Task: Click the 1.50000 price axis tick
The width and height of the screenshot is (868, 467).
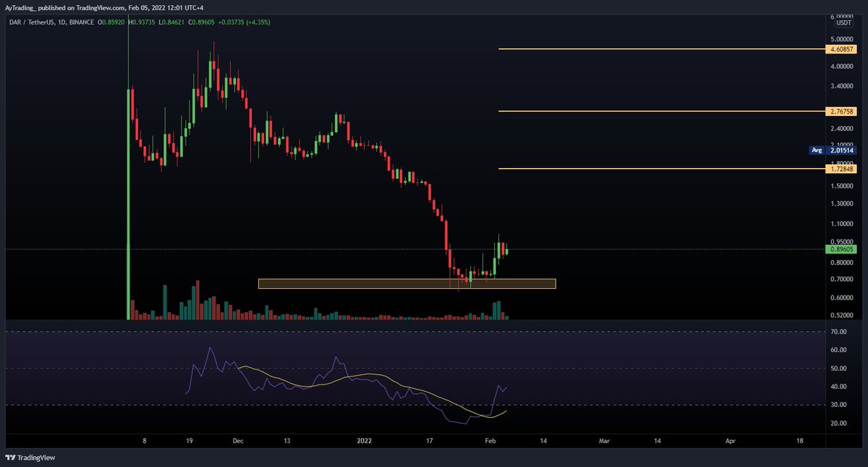Action: tap(842, 186)
